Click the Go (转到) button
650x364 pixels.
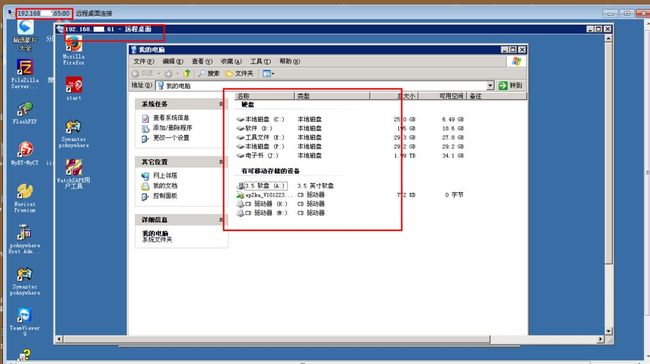(510, 85)
